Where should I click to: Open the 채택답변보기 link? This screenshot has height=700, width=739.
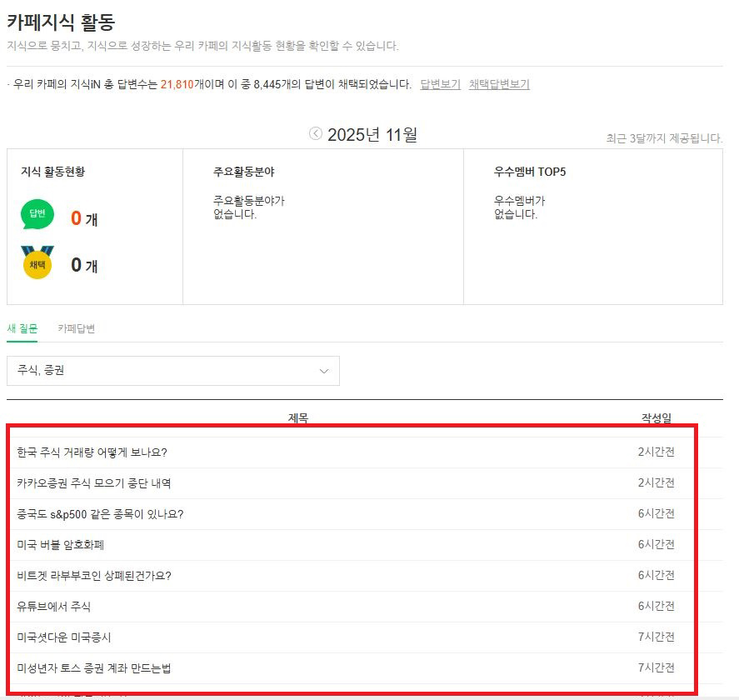[x=499, y=84]
